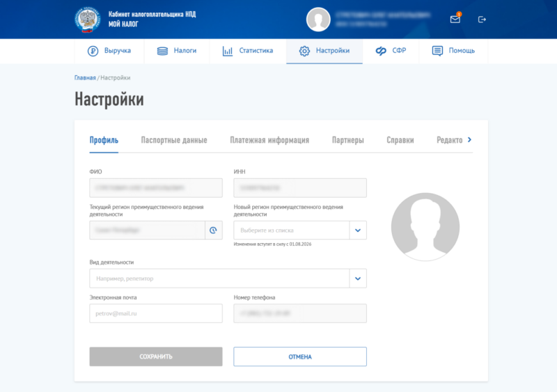Click the gear icon next to Настройки
This screenshot has width=557, height=392.
[304, 52]
